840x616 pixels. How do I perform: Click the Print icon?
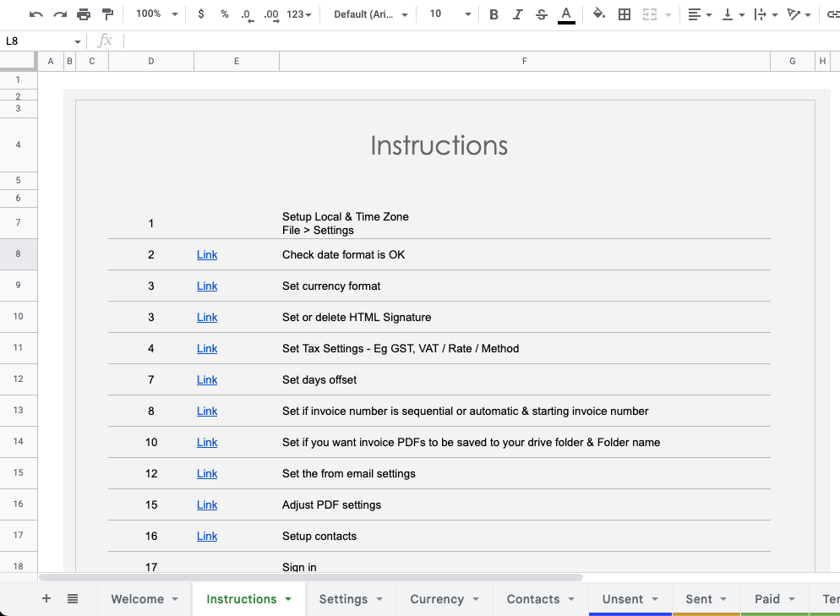click(84, 14)
